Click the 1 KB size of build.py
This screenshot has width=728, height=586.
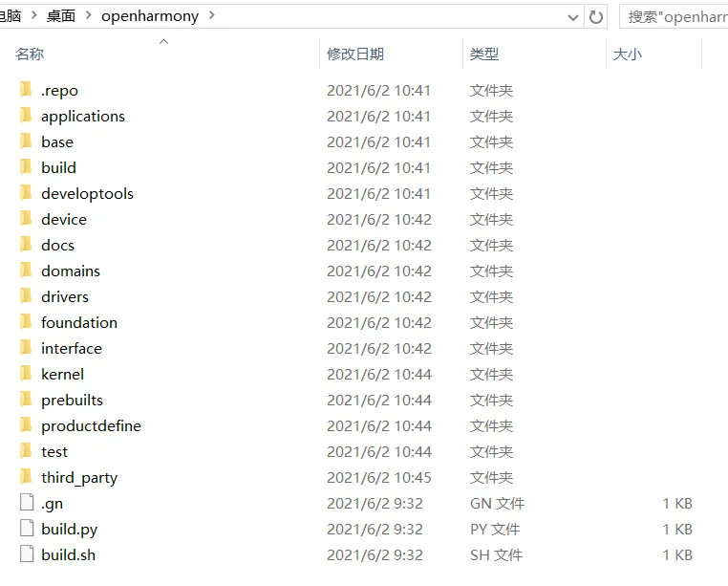tap(677, 529)
